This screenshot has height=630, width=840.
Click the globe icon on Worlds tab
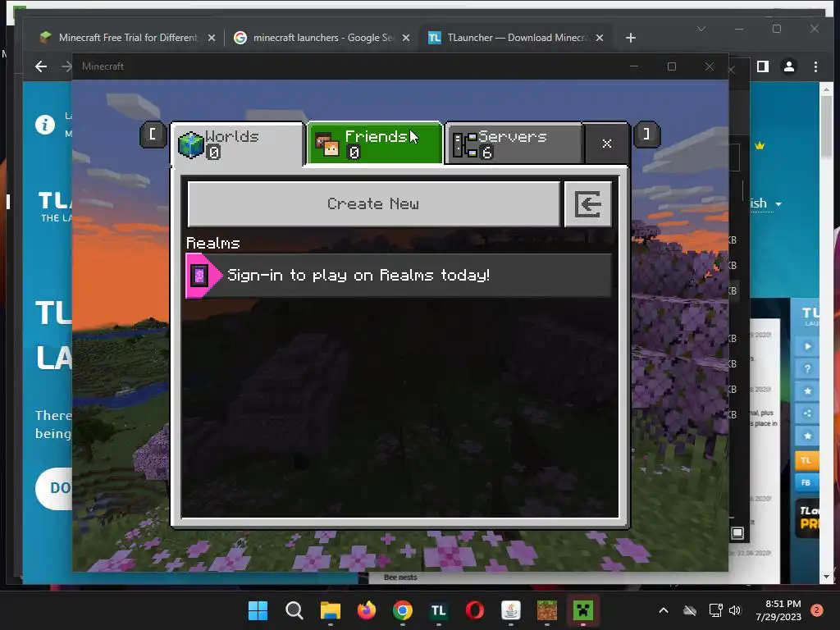[x=190, y=144]
